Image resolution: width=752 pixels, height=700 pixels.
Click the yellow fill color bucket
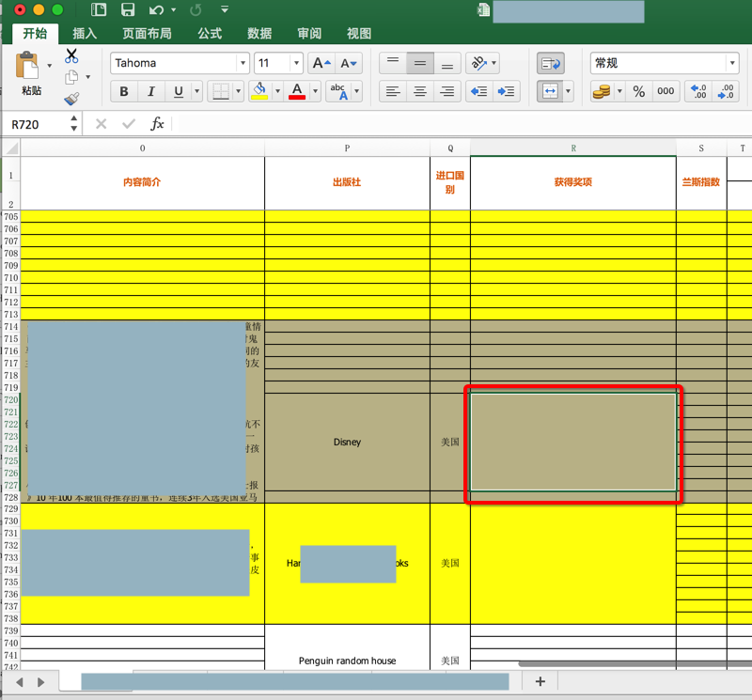(258, 91)
